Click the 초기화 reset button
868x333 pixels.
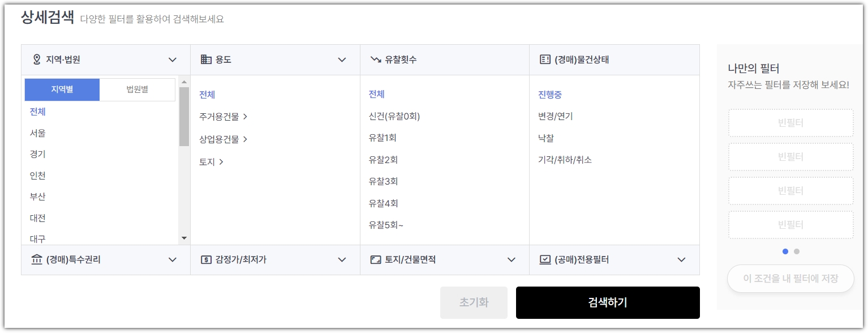pyautogui.click(x=474, y=302)
